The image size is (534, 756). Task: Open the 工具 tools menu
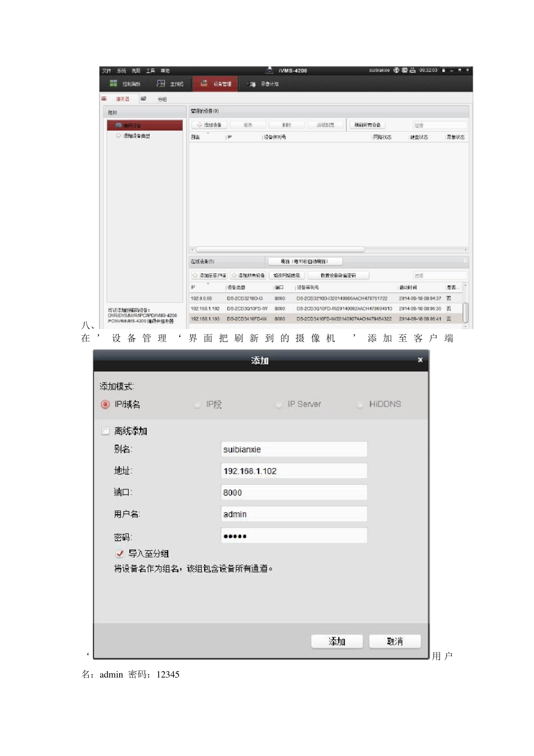tap(151, 71)
